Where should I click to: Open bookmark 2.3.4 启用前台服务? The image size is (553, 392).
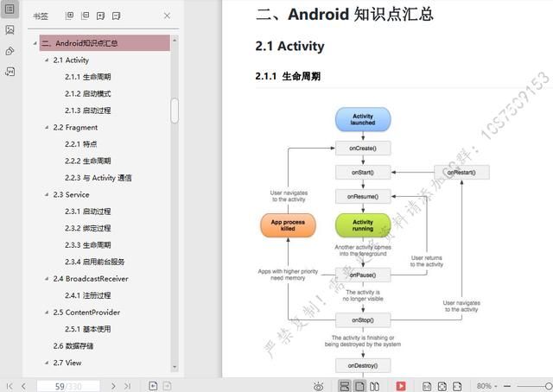click(94, 262)
